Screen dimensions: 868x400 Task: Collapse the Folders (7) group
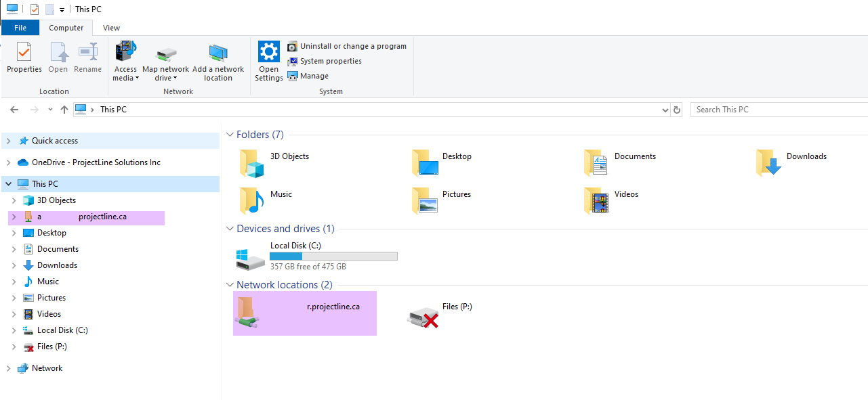tap(230, 135)
